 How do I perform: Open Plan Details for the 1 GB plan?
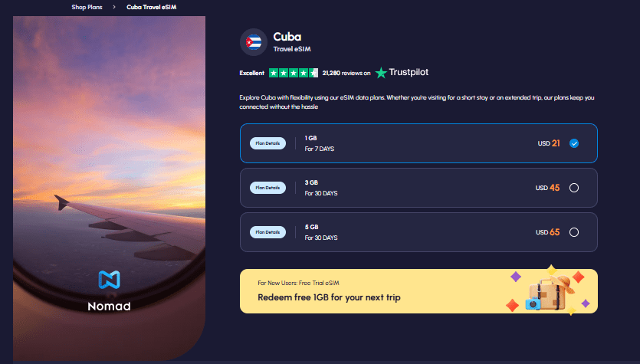point(267,143)
